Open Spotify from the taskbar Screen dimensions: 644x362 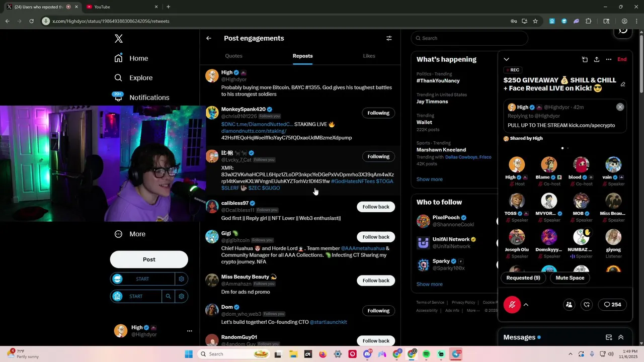(x=427, y=354)
